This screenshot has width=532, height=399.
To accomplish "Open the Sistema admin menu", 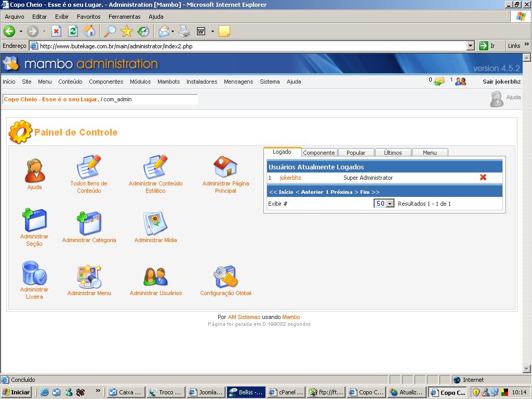I will [x=270, y=82].
